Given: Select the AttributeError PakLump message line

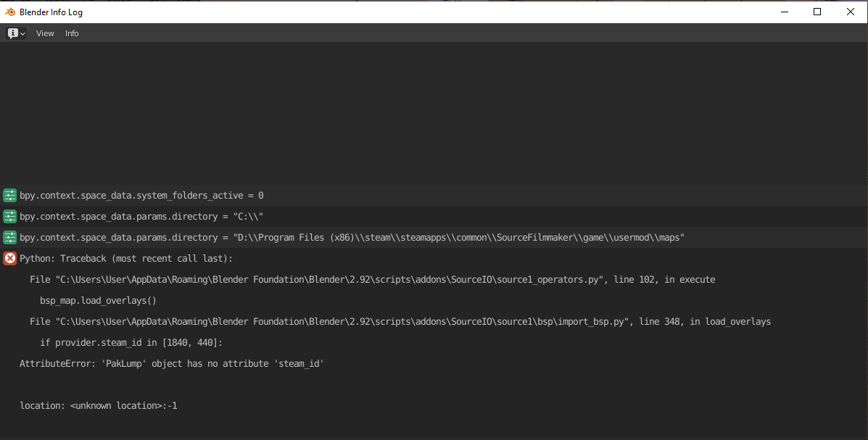Looking at the screenshot, I should (x=170, y=363).
